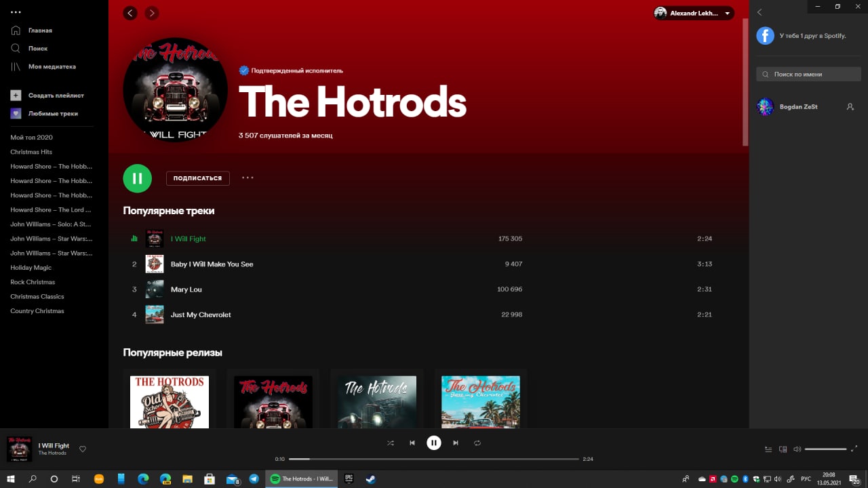The image size is (868, 488).
Task: Skip to the next track
Action: tap(456, 443)
